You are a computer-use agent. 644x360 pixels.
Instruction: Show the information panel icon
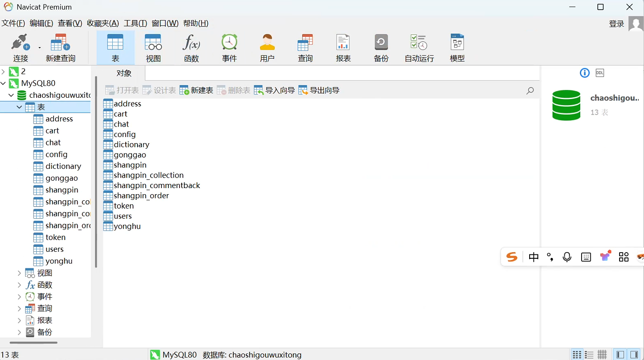point(585,73)
